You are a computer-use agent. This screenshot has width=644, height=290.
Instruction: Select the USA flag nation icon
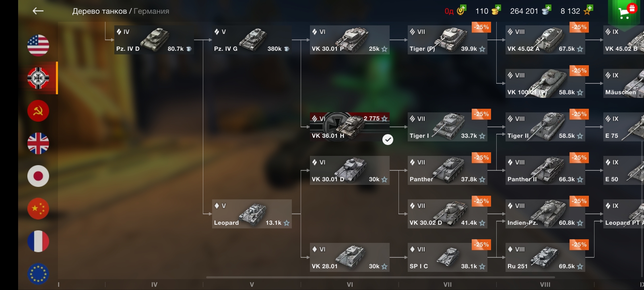(38, 45)
